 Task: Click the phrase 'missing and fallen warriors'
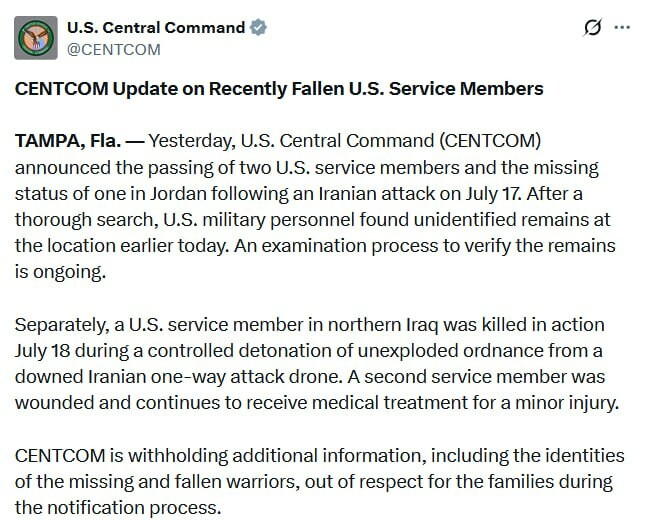pos(184,482)
